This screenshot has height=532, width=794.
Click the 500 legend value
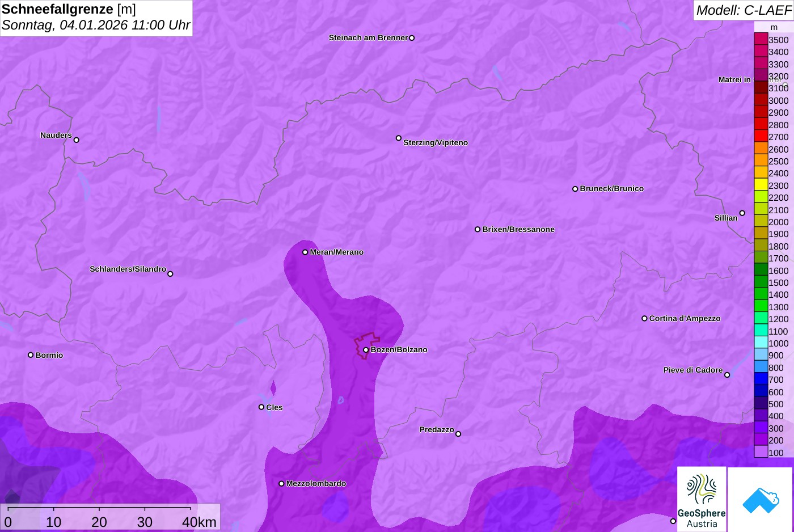click(x=776, y=404)
